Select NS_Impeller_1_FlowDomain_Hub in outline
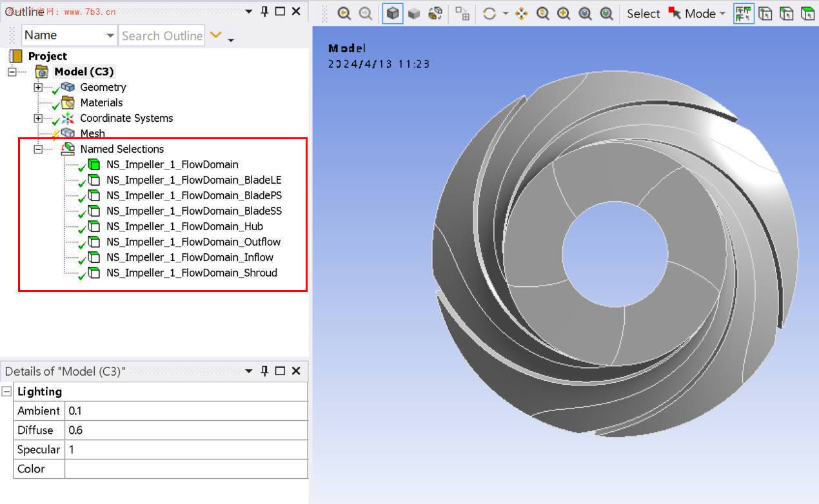 pyautogui.click(x=184, y=226)
